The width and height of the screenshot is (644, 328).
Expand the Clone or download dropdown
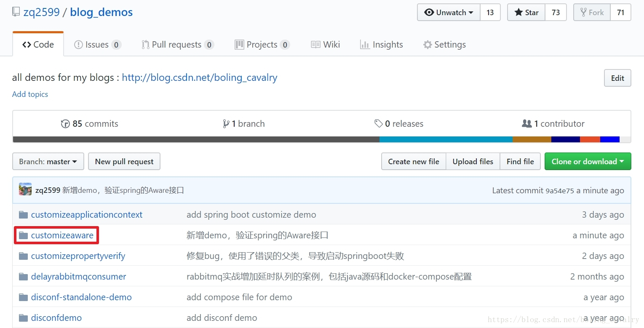click(588, 162)
